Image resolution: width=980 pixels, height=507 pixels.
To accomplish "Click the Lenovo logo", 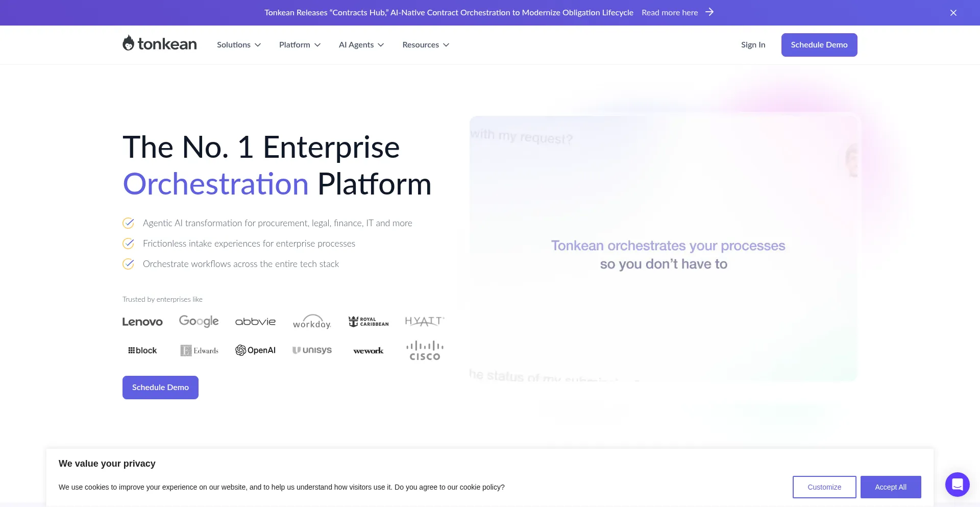I will point(142,322).
